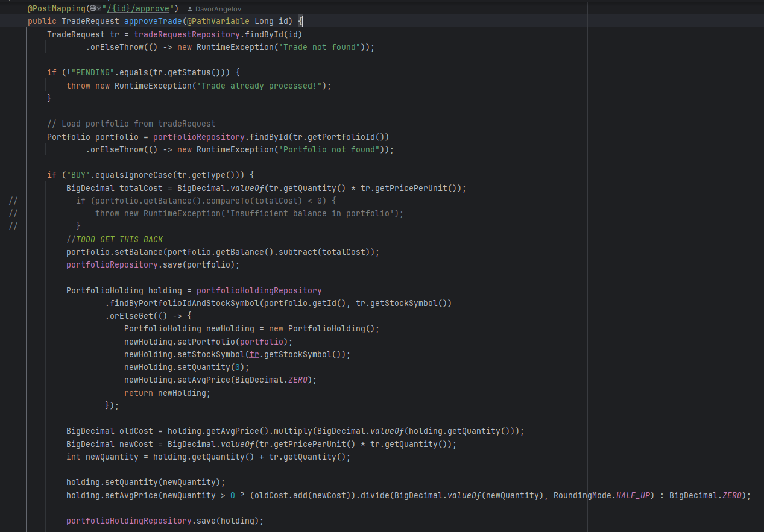Viewport: 764px width, 532px height.
Task: Click the DavorAngelov author hint
Action: pyautogui.click(x=218, y=9)
